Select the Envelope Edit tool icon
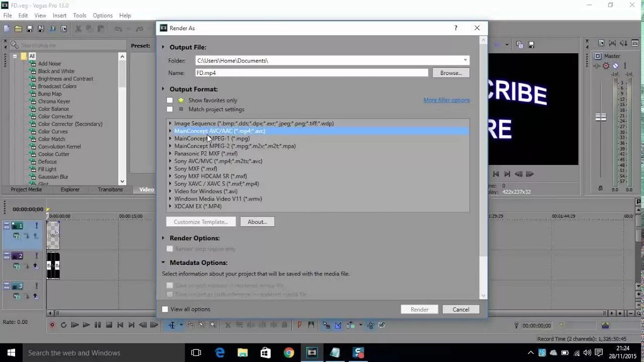The height and width of the screenshot is (362, 644). [190, 325]
